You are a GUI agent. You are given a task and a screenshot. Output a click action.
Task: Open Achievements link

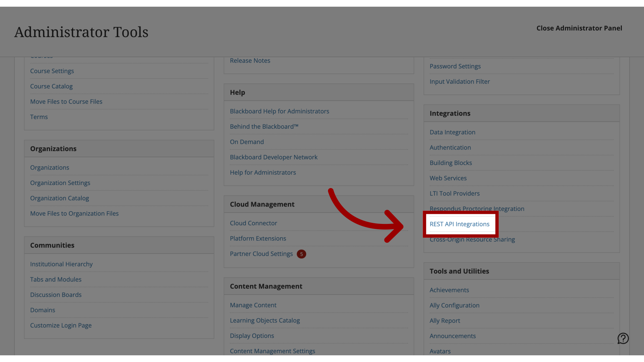pyautogui.click(x=449, y=290)
